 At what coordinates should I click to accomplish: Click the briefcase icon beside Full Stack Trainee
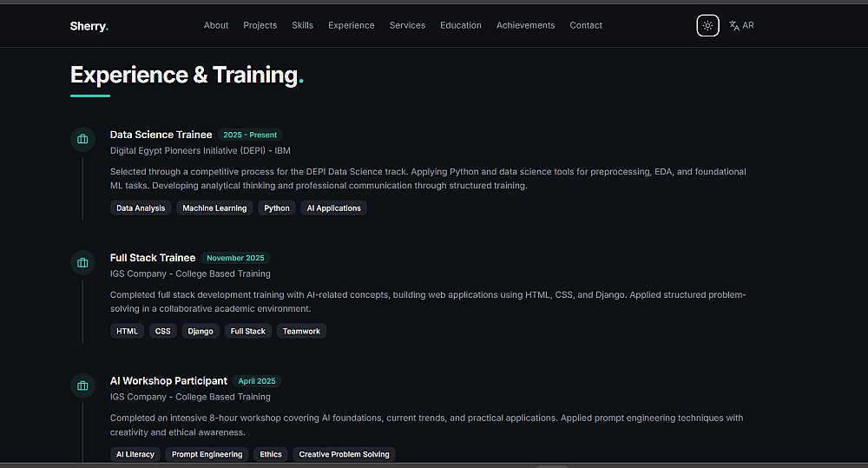pos(82,262)
